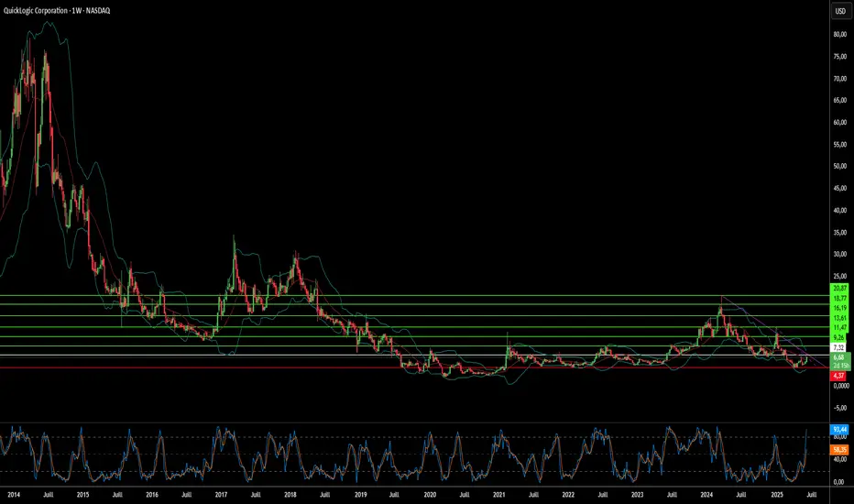
Task: Click the 75,00 price axis label
Action: [840, 57]
